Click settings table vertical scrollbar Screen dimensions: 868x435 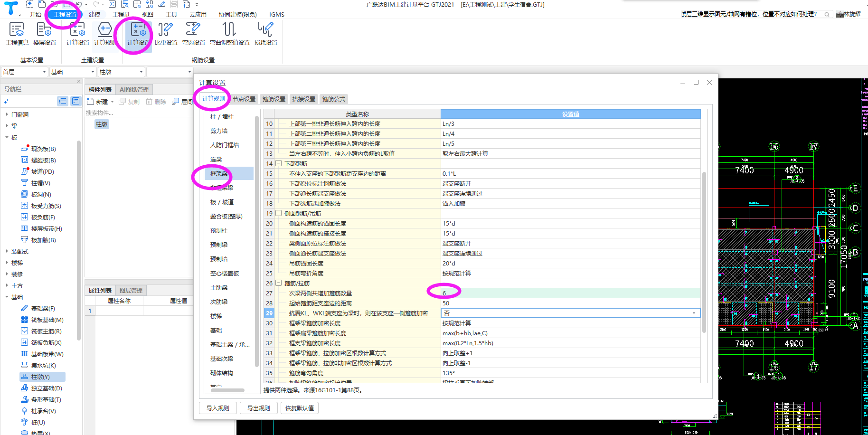(704, 252)
